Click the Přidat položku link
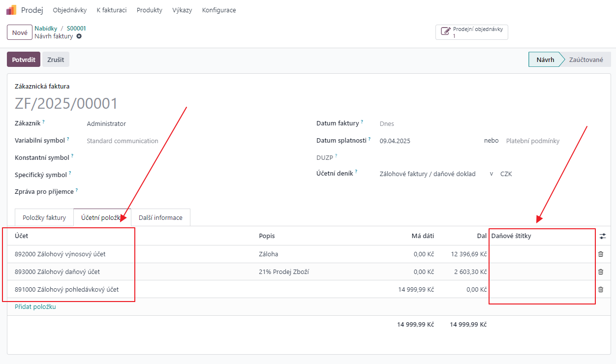Viewport: 616px width, 364px height. click(x=35, y=307)
